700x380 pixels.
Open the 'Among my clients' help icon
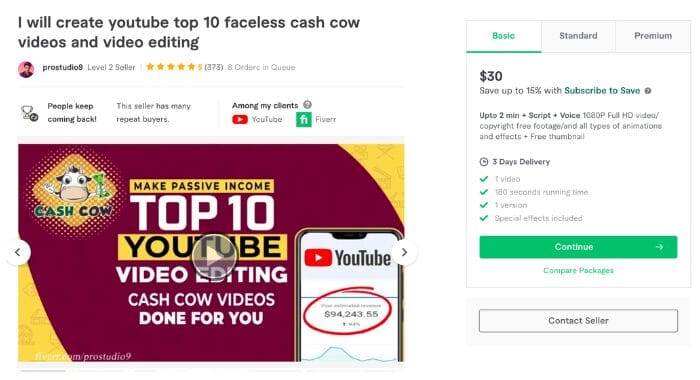point(307,105)
